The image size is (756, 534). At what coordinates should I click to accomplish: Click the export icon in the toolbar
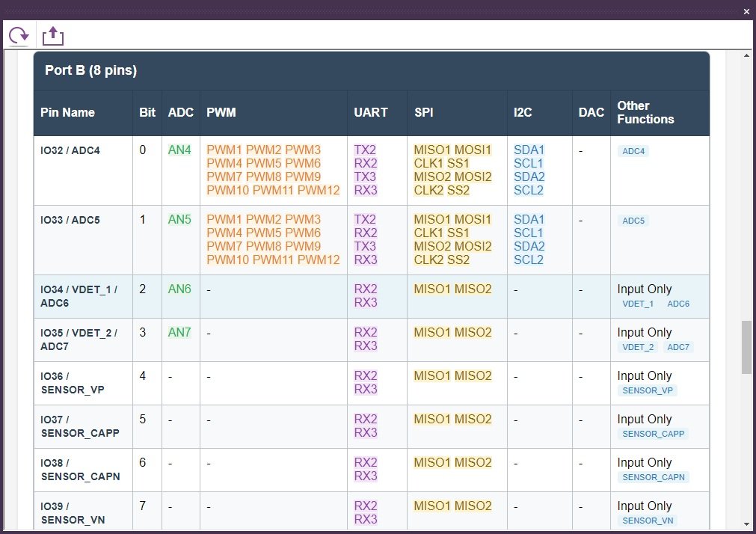[x=53, y=34]
